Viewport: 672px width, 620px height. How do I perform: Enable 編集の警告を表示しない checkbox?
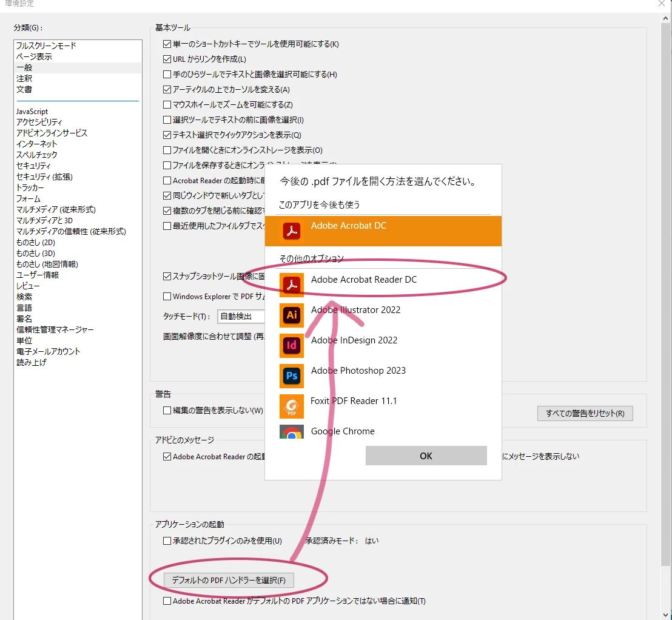point(167,410)
